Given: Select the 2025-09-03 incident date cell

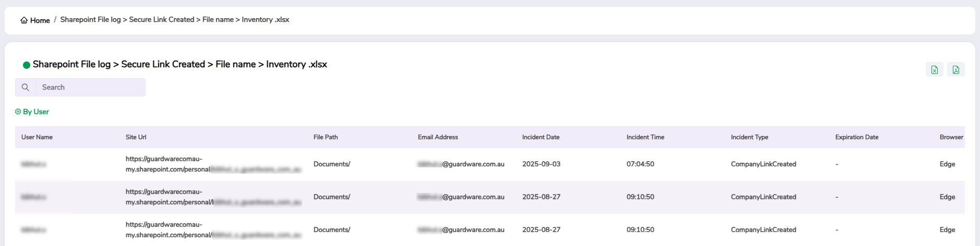Looking at the screenshot, I should pyautogui.click(x=541, y=164).
